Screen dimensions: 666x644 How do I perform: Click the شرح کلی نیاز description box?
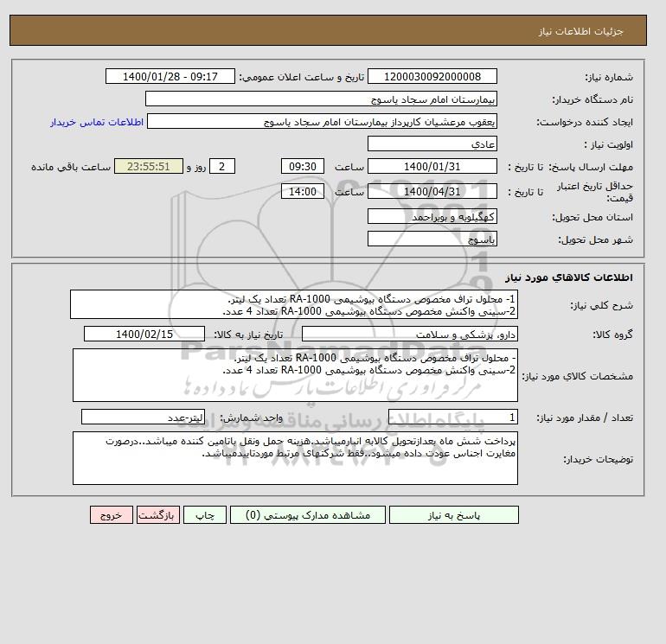pyautogui.click(x=294, y=305)
